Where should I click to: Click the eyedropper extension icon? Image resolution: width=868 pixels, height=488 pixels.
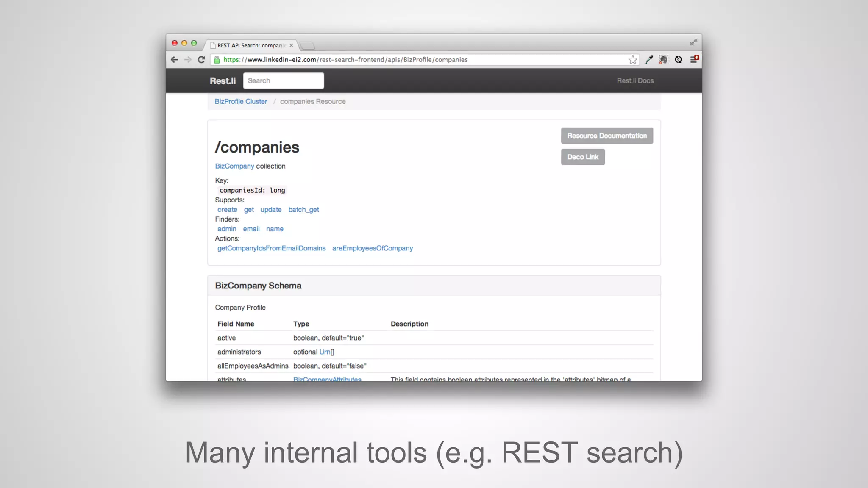click(x=649, y=60)
